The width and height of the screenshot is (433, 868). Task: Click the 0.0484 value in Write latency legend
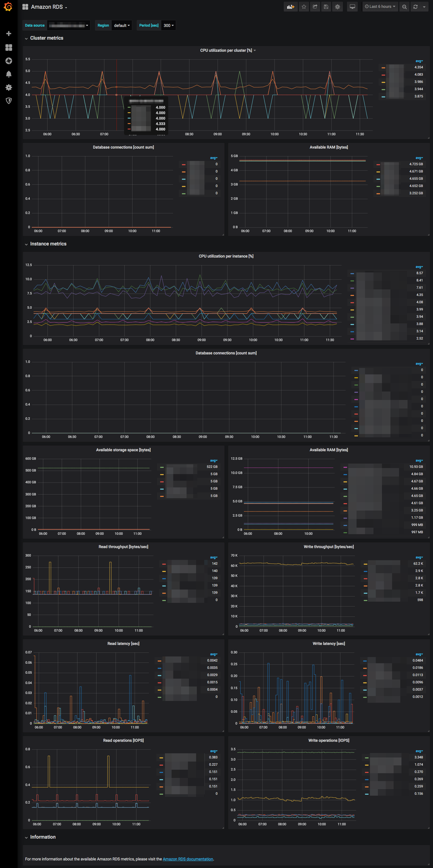pyautogui.click(x=418, y=661)
